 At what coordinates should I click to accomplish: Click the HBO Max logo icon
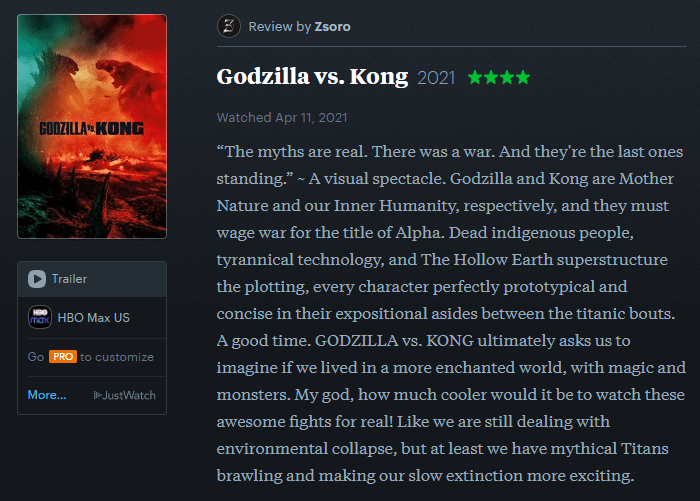[39, 318]
